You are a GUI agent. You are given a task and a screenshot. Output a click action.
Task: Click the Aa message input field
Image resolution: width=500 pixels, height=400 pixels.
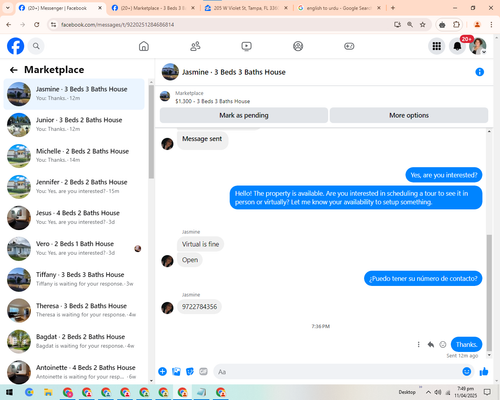337,372
